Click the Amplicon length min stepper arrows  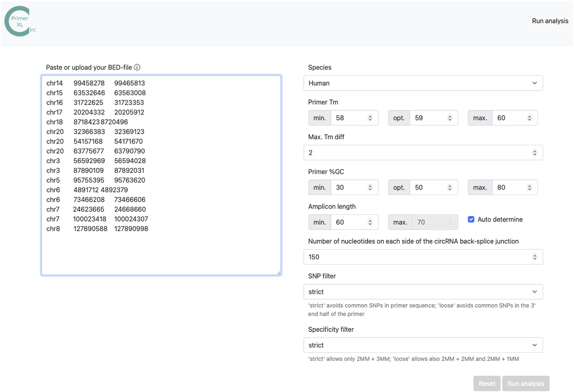coord(370,222)
